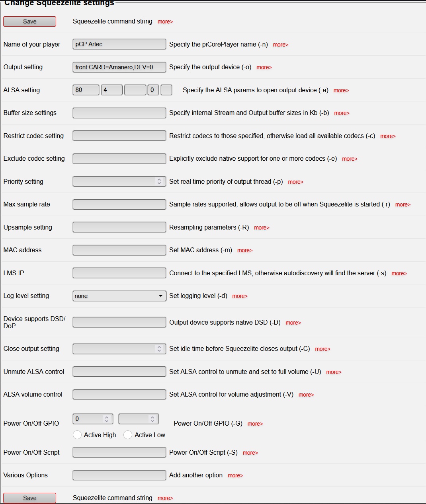Click the MAC address input field
The image size is (426, 504).
119,250
